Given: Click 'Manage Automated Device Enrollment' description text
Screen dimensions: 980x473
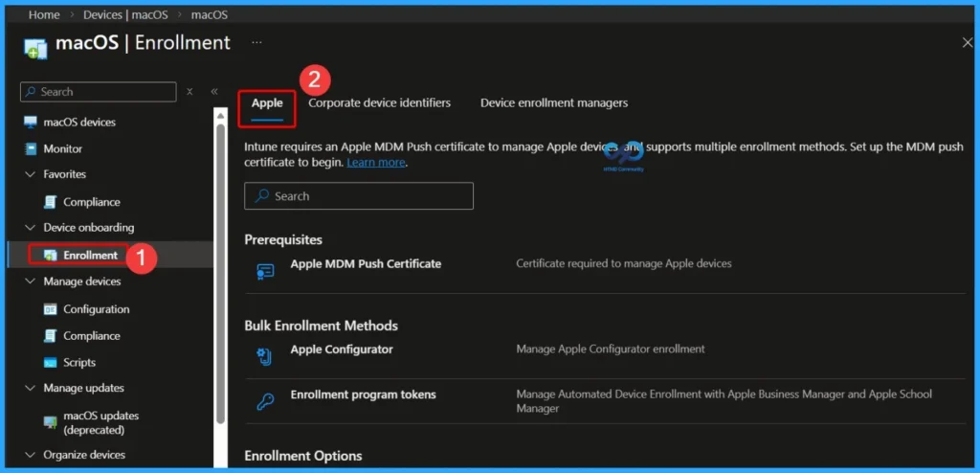Looking at the screenshot, I should click(724, 401).
